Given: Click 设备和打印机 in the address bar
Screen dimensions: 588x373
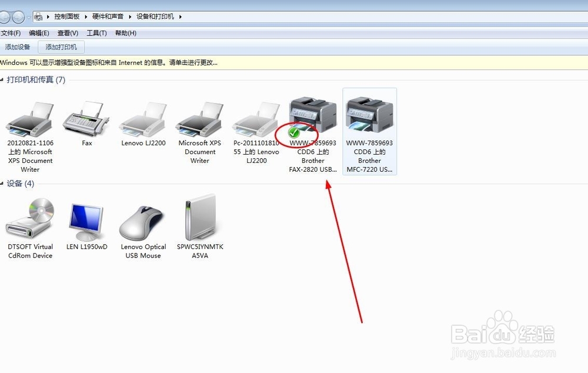Looking at the screenshot, I should pos(155,16).
